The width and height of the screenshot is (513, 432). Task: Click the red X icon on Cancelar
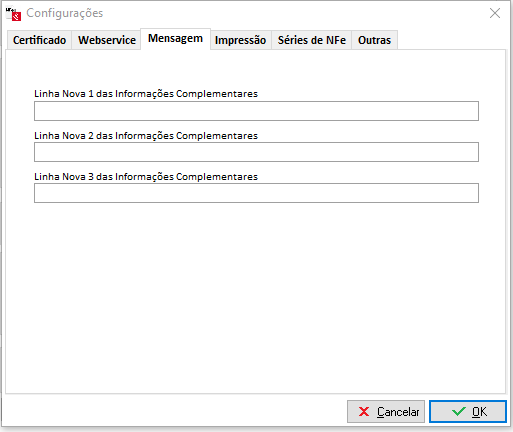coord(364,412)
